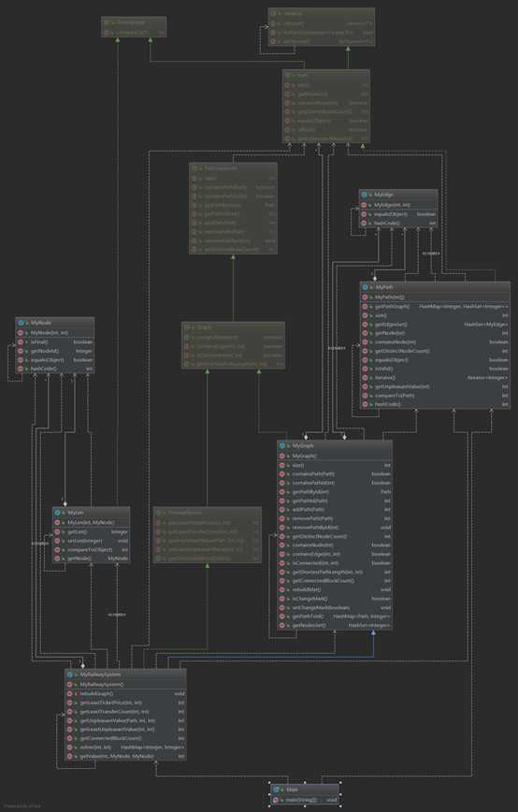Click the MyRailwaySystem class icon
Image resolution: width=518 pixels, height=812 pixels.
tap(70, 674)
